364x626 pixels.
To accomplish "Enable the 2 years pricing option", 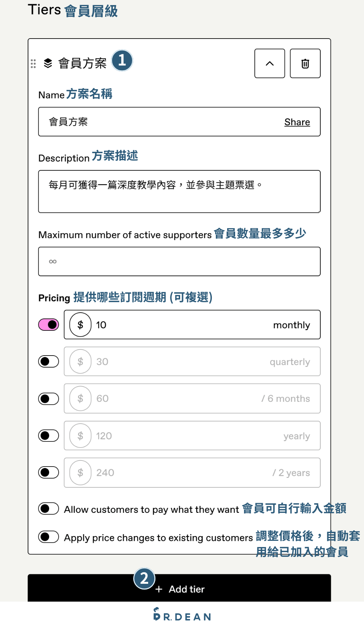I will point(48,472).
